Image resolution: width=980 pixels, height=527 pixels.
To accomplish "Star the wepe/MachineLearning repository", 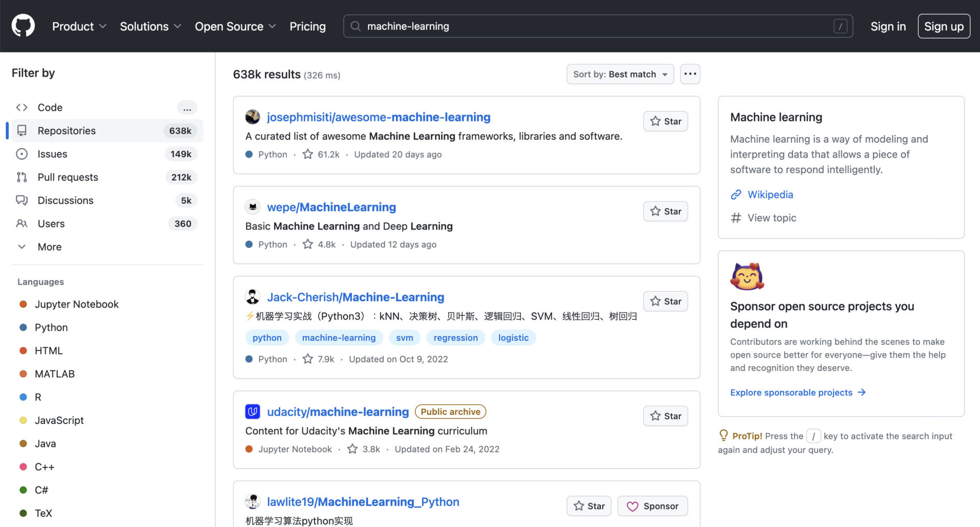I will click(x=665, y=211).
